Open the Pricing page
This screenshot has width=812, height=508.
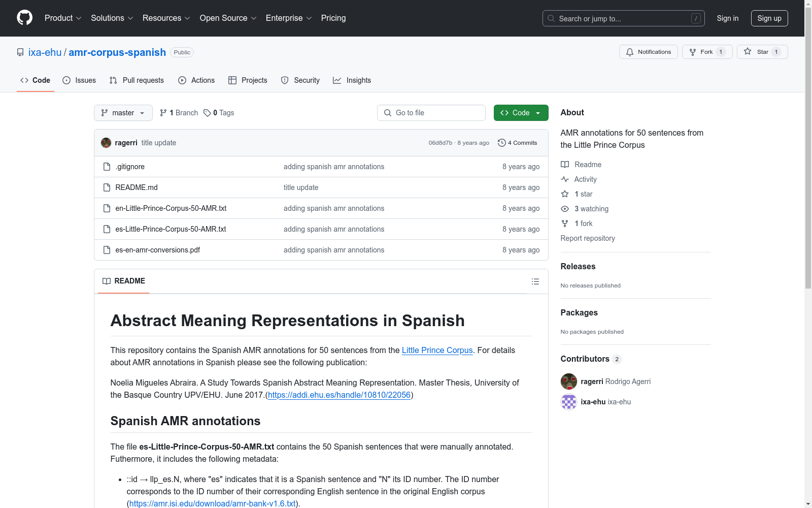[333, 18]
